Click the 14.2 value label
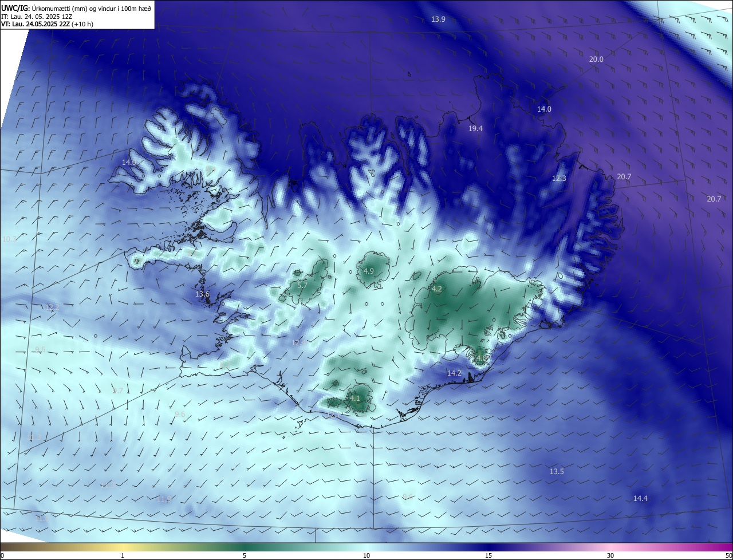The height and width of the screenshot is (560, 733). coord(454,373)
